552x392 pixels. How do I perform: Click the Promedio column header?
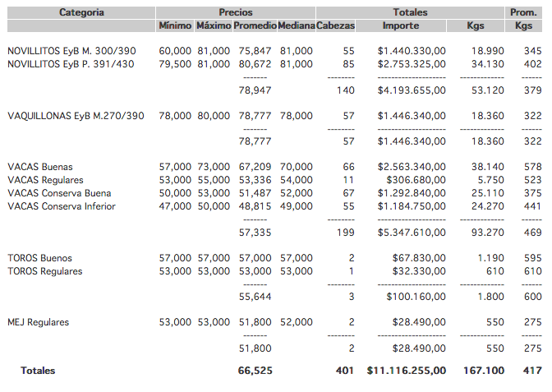tap(255, 25)
